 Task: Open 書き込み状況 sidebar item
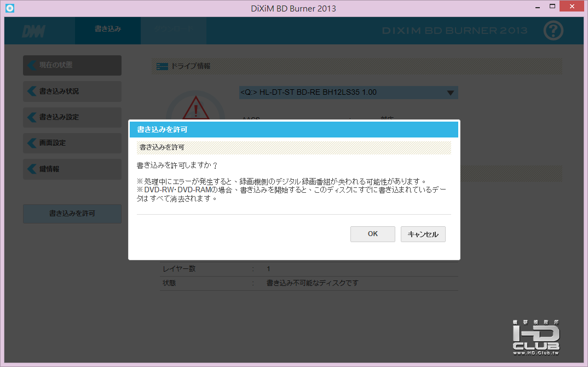72,91
